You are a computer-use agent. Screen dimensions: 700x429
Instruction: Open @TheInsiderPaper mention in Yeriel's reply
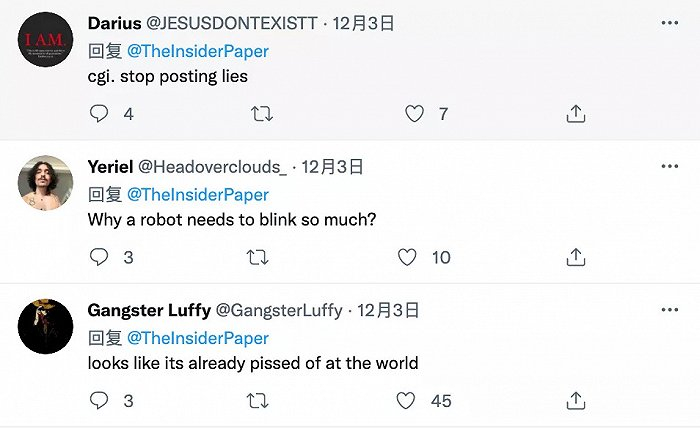[x=198, y=194]
